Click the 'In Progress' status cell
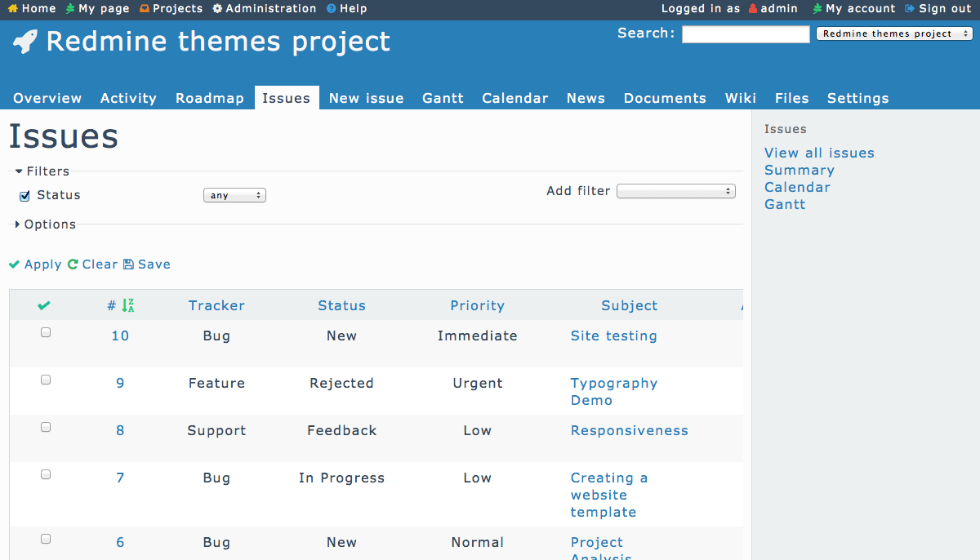 click(342, 478)
